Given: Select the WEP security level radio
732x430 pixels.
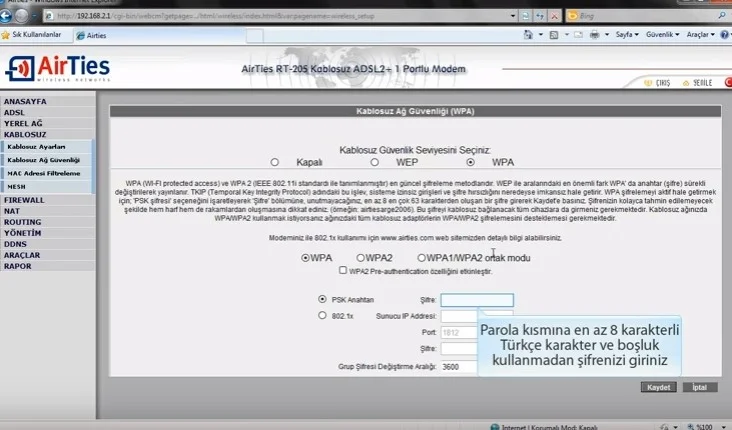Looking at the screenshot, I should pos(374,161).
